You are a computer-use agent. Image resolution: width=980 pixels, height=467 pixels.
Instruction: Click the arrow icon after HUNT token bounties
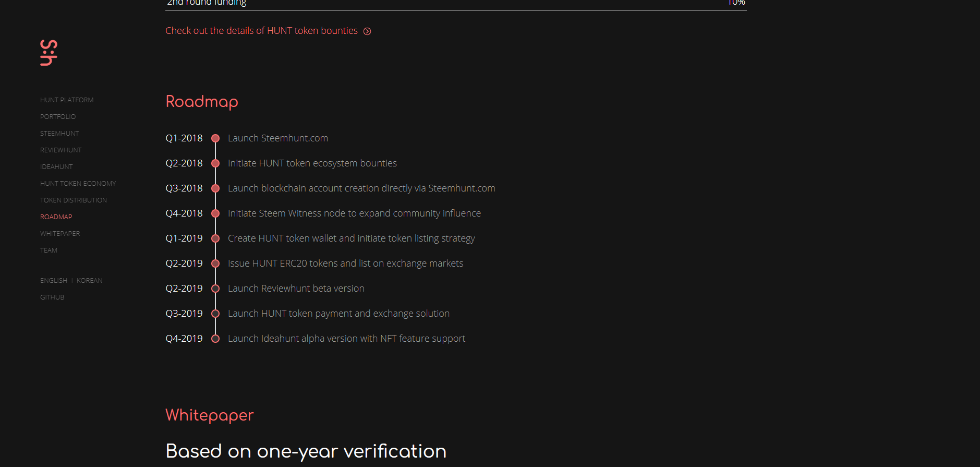[x=367, y=31]
